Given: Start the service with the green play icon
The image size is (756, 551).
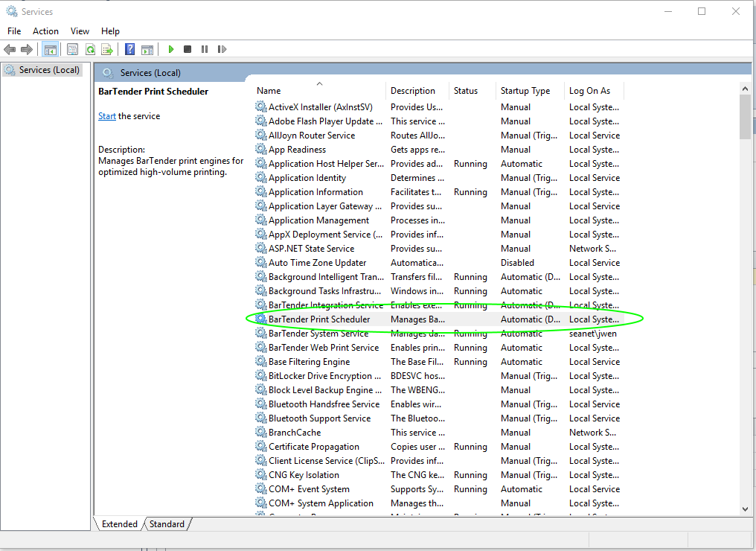Looking at the screenshot, I should pos(170,49).
